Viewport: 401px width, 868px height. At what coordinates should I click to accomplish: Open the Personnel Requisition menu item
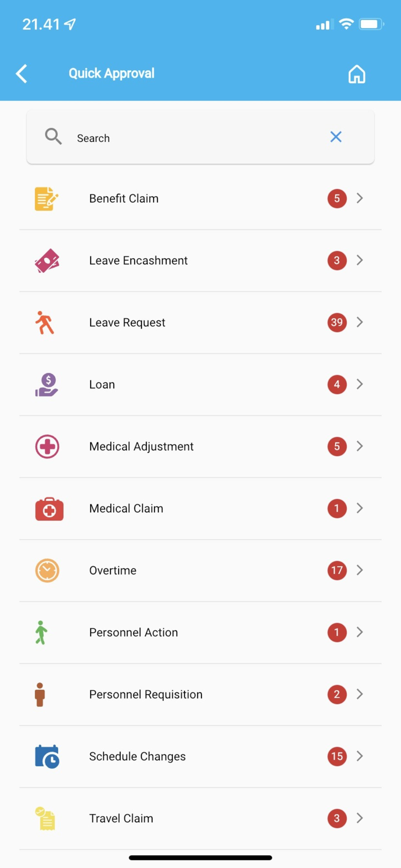[146, 694]
